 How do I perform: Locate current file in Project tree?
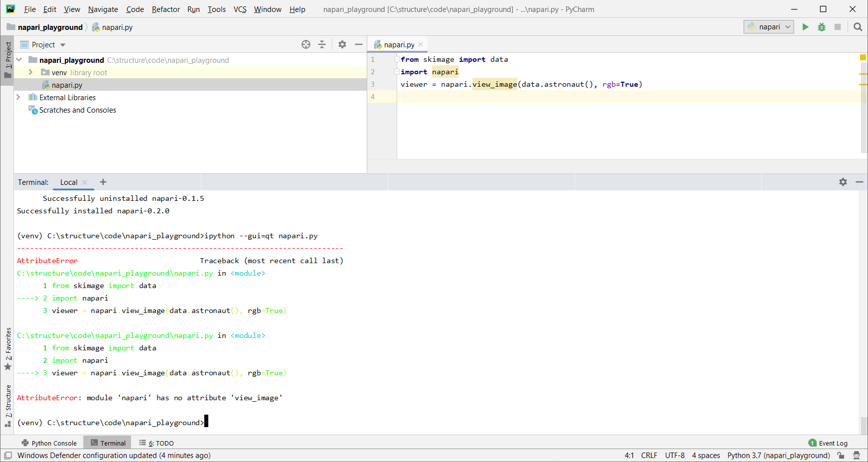306,44
